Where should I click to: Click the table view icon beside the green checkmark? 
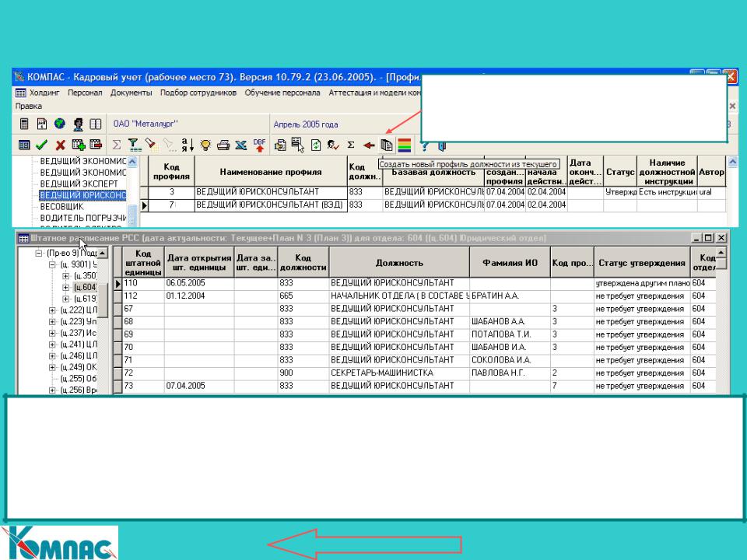(24, 145)
